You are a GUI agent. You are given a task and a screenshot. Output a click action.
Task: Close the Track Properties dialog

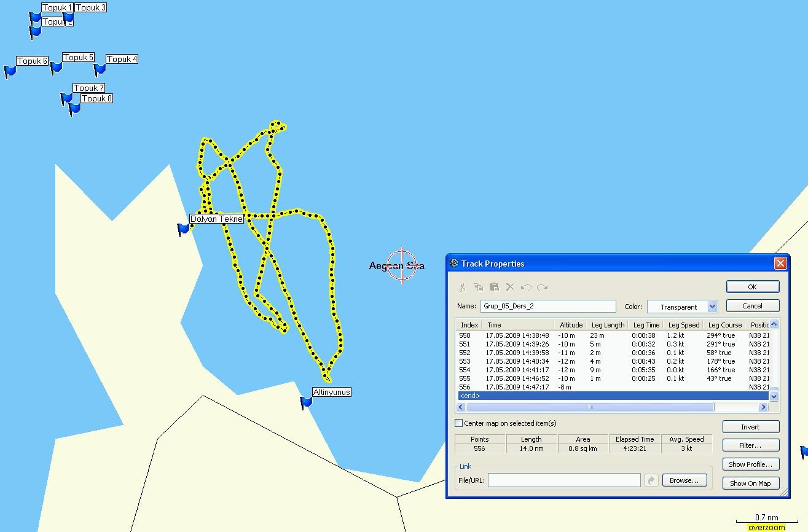click(780, 264)
